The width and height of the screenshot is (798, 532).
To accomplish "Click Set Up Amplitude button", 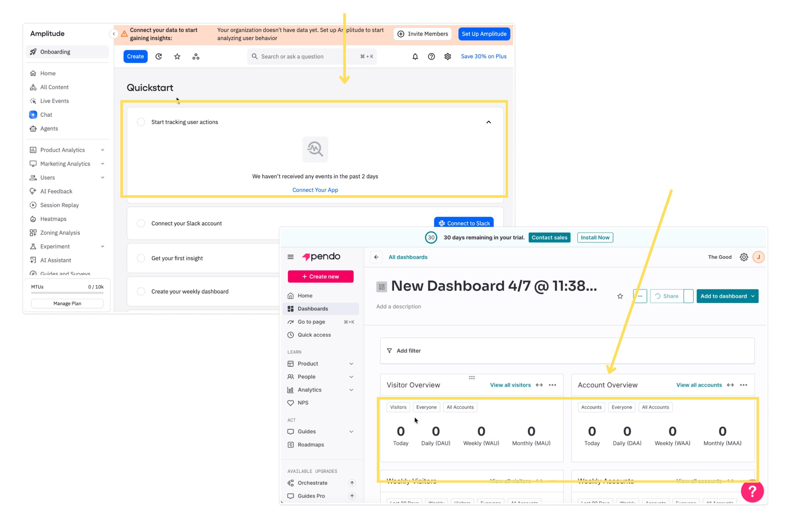I will coord(484,34).
